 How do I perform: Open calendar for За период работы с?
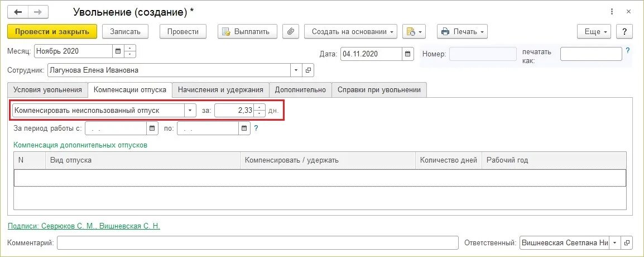[x=152, y=128]
